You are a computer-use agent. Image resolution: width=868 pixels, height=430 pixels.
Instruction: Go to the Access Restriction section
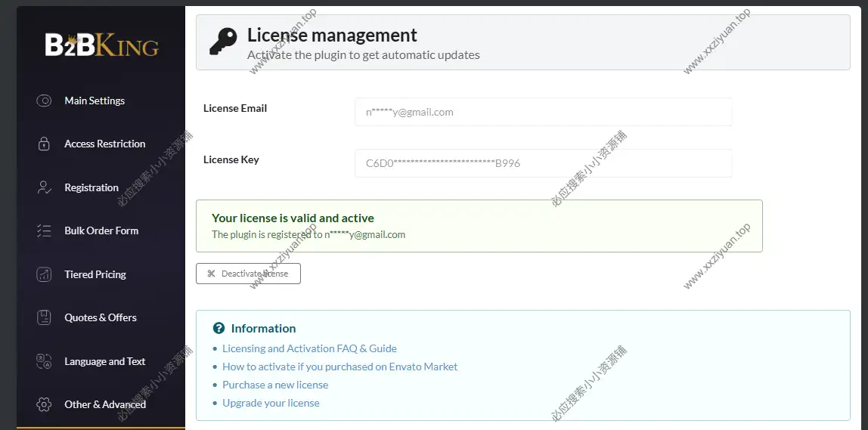[x=104, y=144]
